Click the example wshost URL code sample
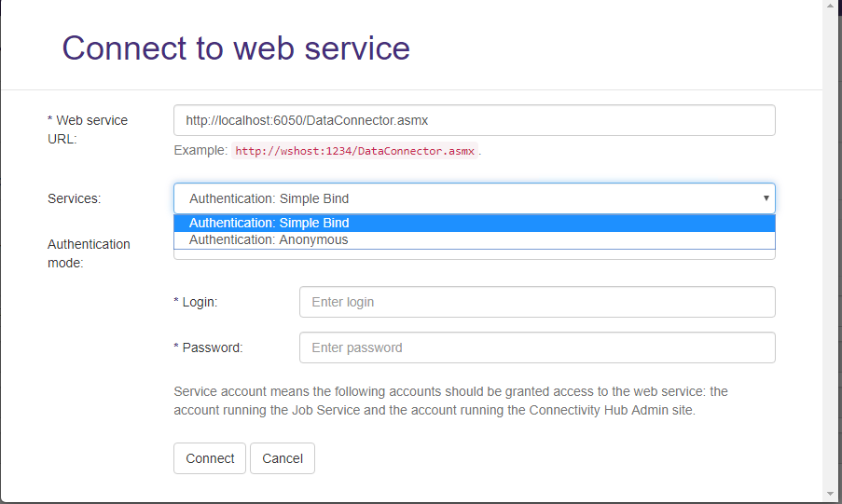842x504 pixels. click(355, 151)
